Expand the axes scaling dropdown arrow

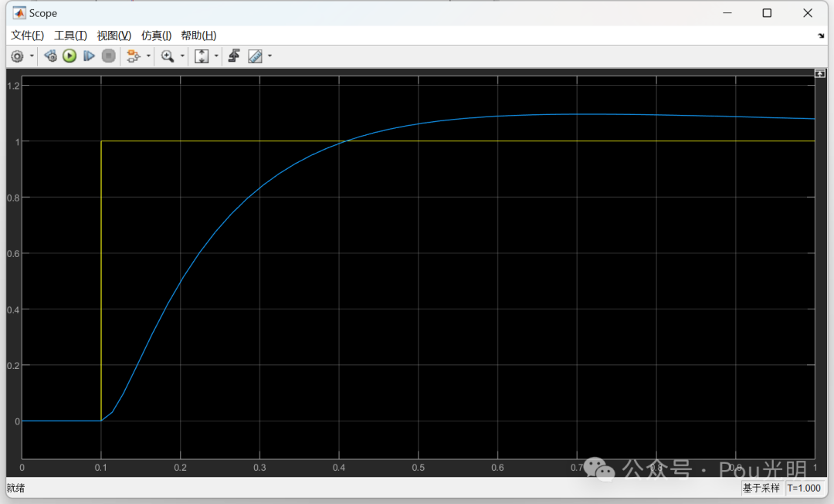coord(216,56)
